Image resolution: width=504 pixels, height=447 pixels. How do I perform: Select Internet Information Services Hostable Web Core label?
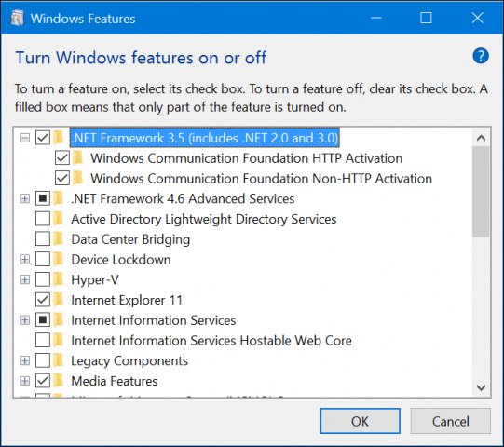(x=211, y=341)
